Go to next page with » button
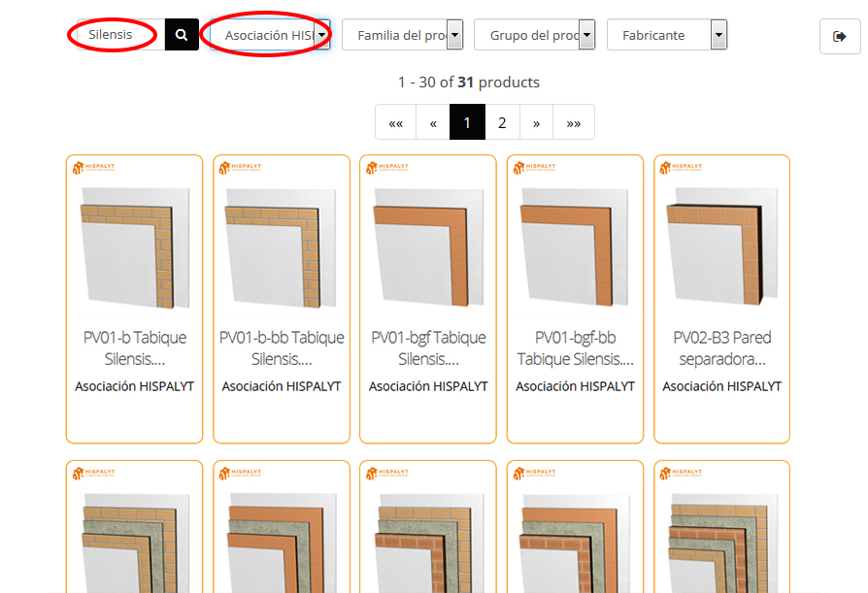Screen dimensions: 868x593 (x=536, y=122)
